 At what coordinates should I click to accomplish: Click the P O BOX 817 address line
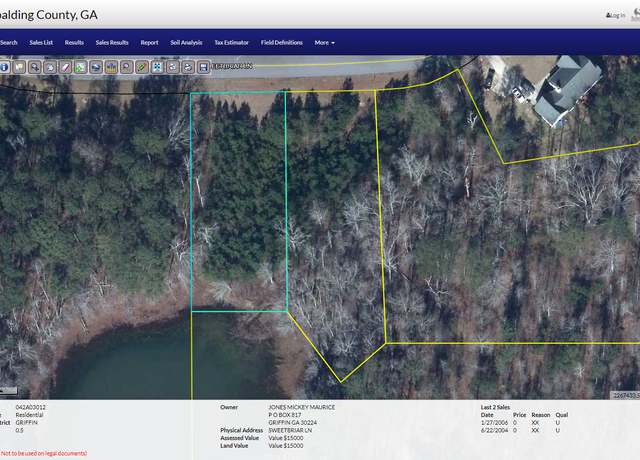point(285,415)
